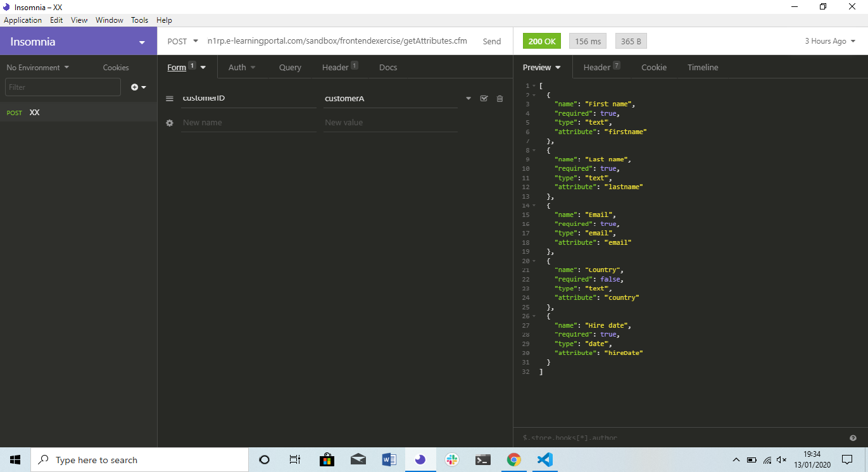Switch to the response Header tab
The width and height of the screenshot is (868, 472).
point(601,67)
